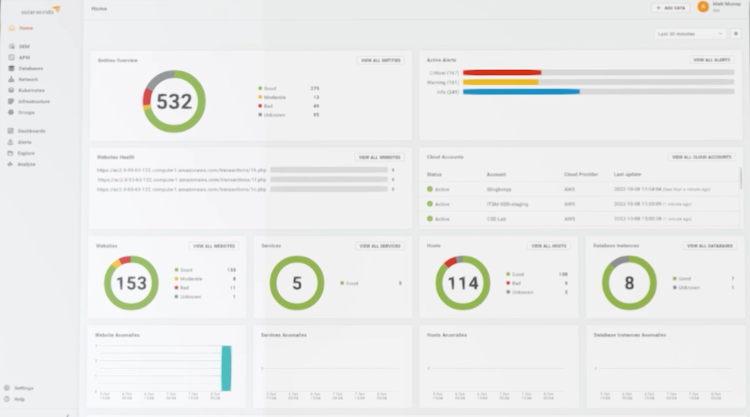Viewport: 750px width, 417px height.
Task: Click the Cloud Provider column header
Action: point(581,175)
